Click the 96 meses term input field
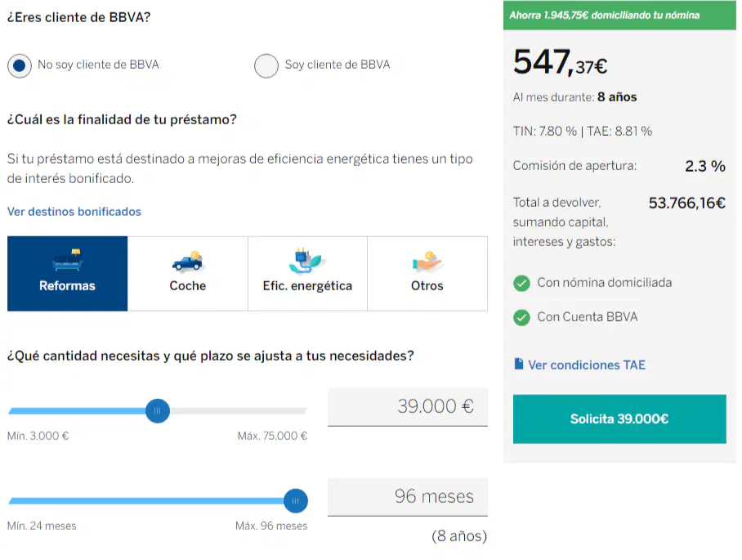The height and width of the screenshot is (560, 742). 408,497
